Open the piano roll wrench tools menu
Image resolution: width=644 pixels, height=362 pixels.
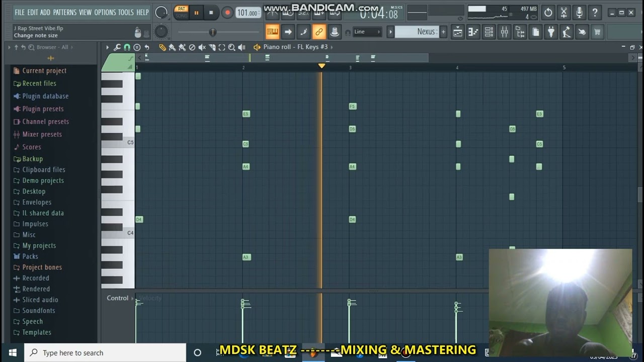point(117,47)
